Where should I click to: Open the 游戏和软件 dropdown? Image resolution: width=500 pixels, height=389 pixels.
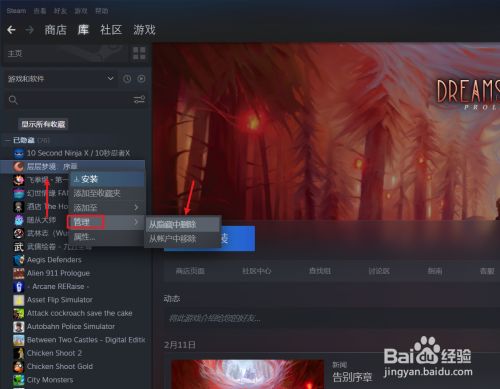point(60,79)
